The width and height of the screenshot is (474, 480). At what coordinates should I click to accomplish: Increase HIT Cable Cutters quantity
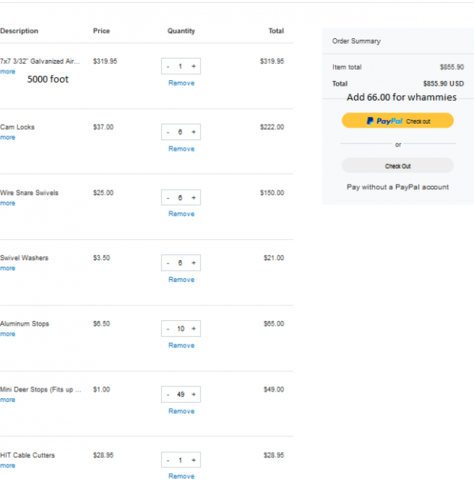point(194,460)
